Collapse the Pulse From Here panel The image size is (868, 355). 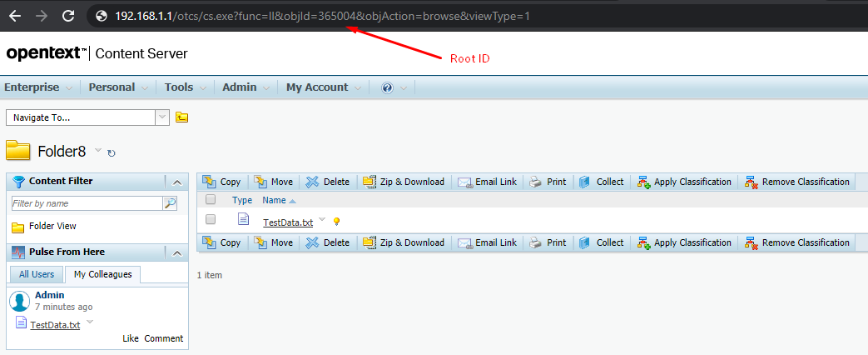pyautogui.click(x=177, y=252)
